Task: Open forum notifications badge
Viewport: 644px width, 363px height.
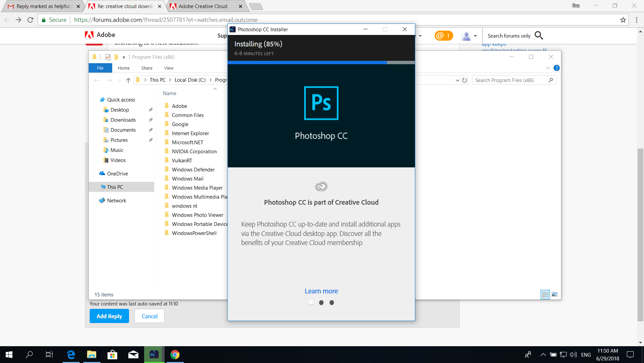Action: point(443,36)
